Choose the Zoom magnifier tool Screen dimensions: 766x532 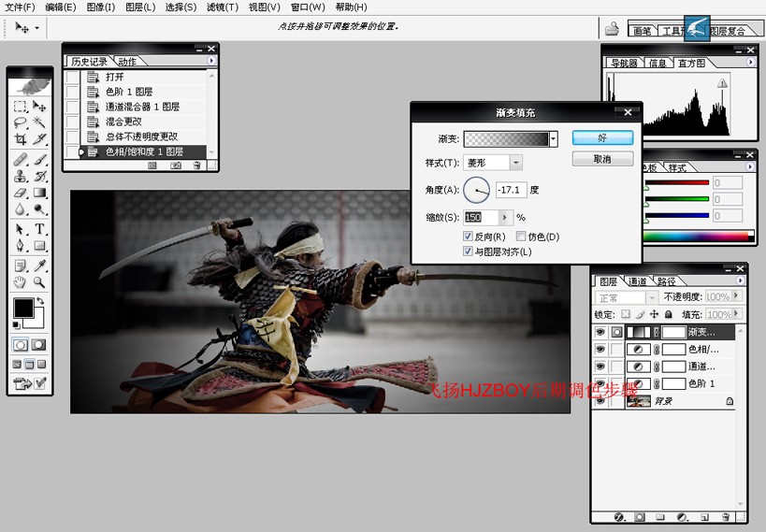tap(39, 281)
